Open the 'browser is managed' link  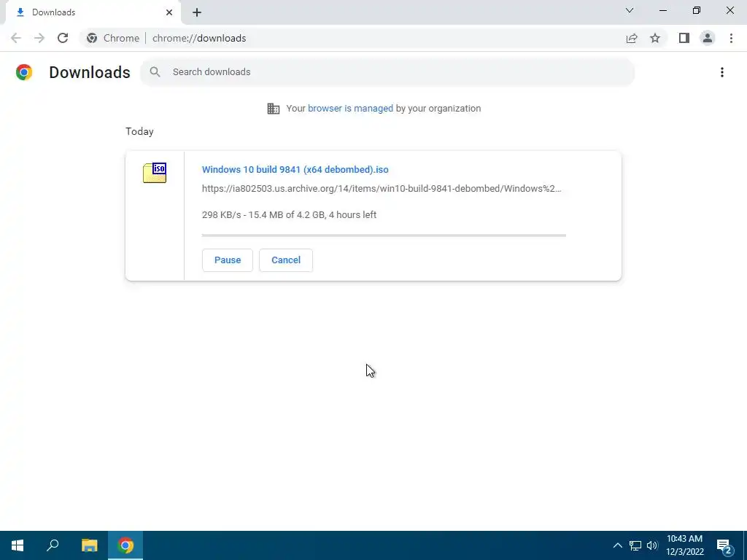click(351, 109)
